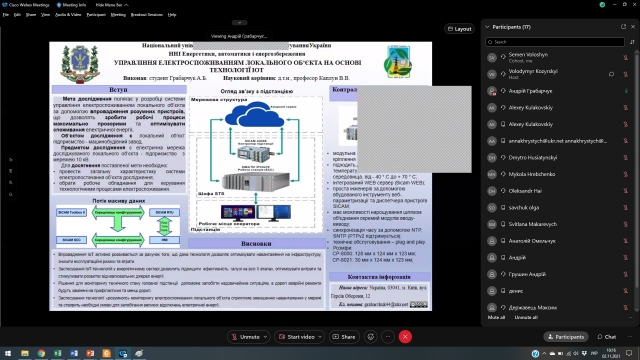Open the Participant menu
Screen dimensions: 640x360
[96, 15]
